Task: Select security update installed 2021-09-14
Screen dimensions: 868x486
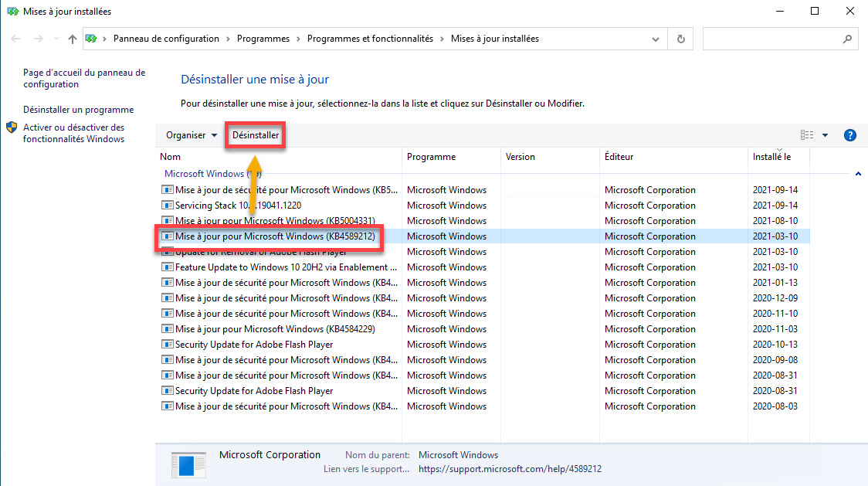Action: (482, 190)
